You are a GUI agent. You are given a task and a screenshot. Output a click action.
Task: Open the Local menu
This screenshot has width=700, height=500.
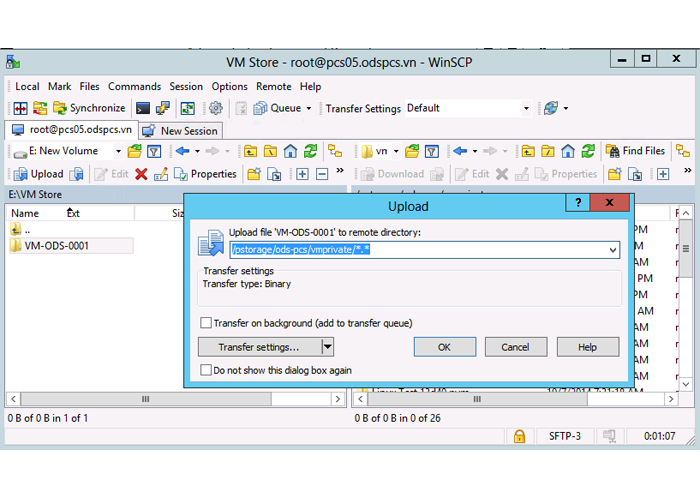point(27,87)
